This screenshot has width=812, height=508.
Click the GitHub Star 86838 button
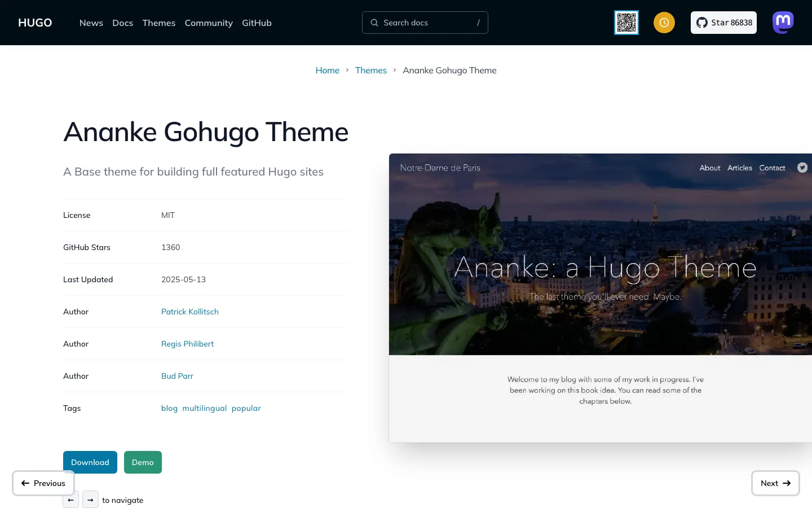(723, 23)
